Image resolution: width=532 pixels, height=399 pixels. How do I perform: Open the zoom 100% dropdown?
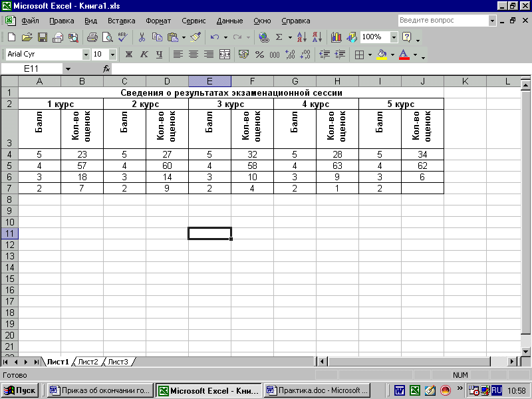pos(394,37)
